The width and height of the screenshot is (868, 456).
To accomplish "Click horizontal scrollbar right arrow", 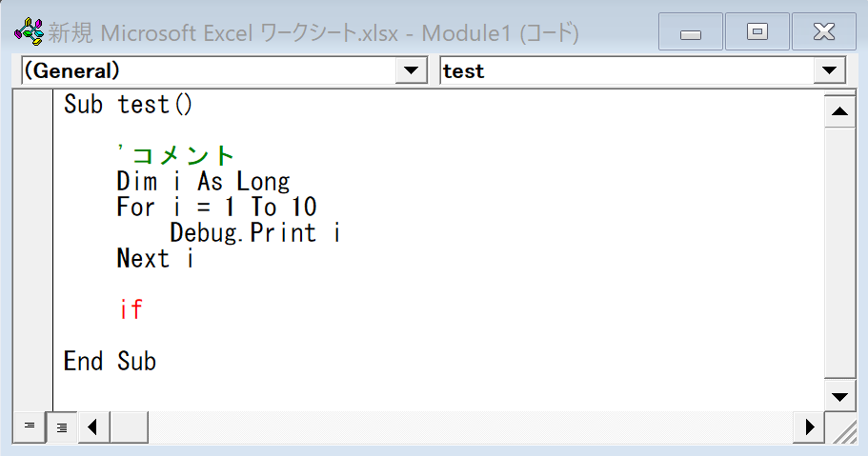I will click(x=810, y=426).
